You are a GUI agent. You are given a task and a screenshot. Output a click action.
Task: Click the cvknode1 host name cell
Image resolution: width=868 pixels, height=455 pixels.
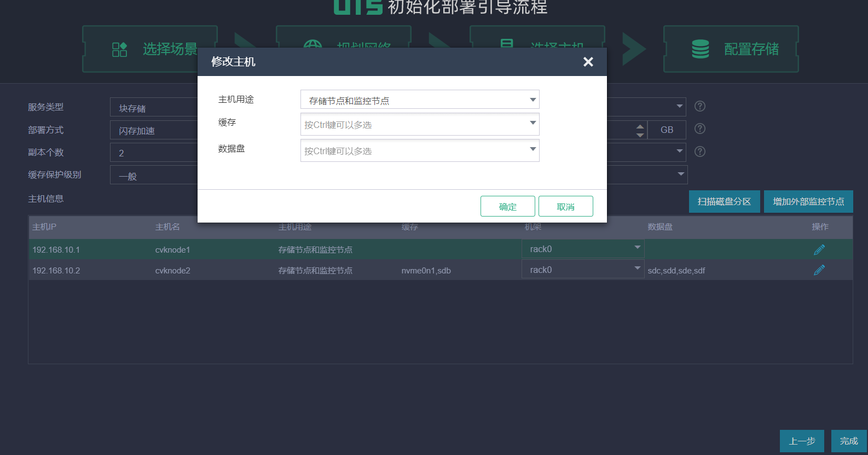[172, 250]
